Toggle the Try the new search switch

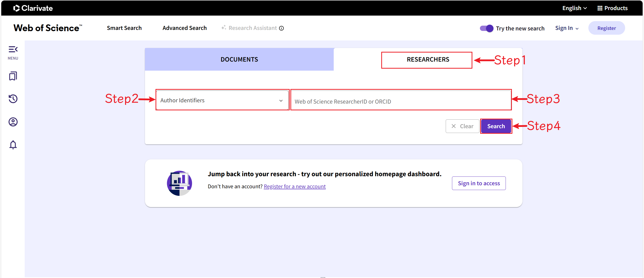[486, 28]
